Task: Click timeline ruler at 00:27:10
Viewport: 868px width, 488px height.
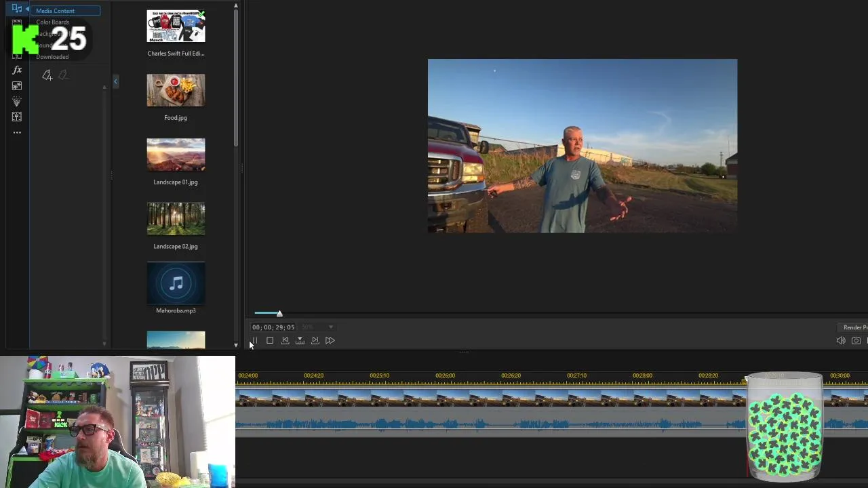Action: 576,375
